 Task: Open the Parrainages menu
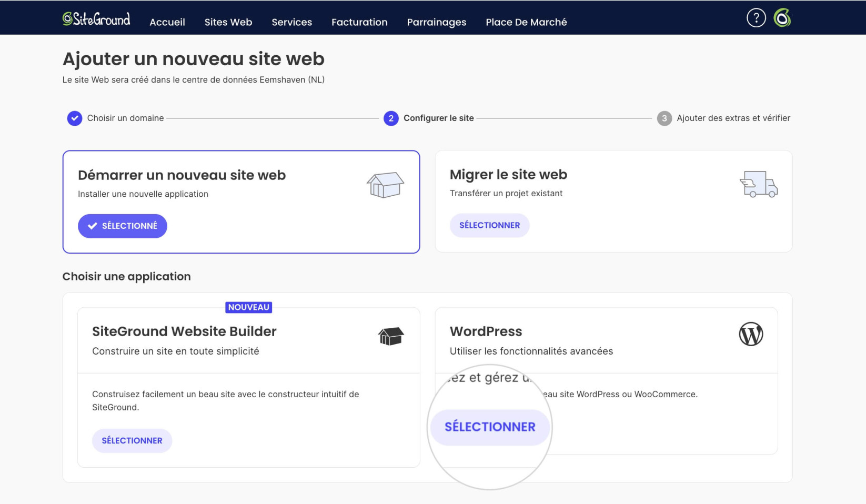coord(437,22)
